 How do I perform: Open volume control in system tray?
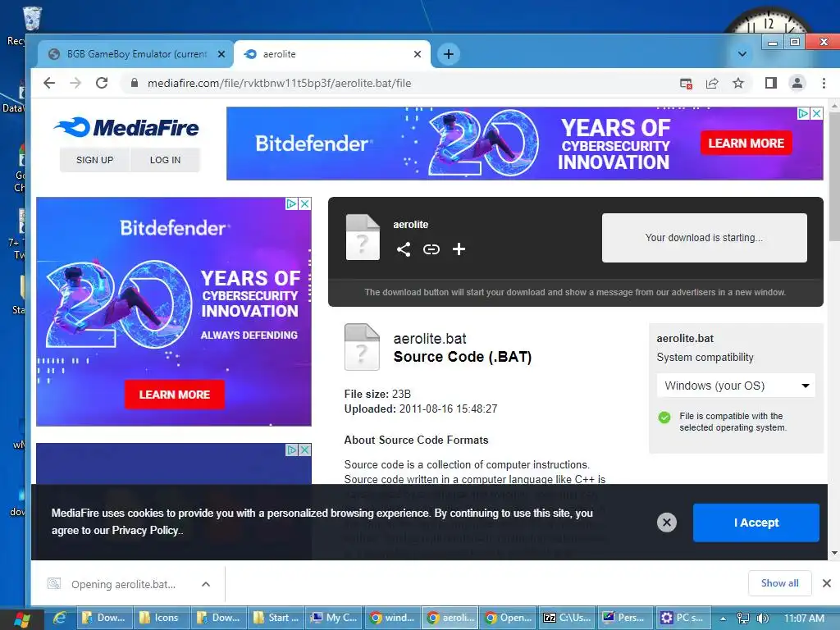[x=762, y=619]
